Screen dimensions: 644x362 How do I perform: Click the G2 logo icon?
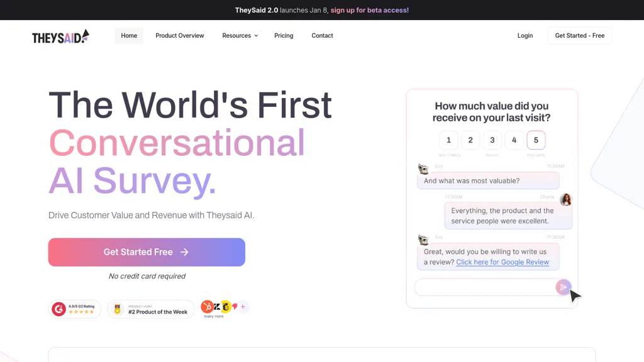(58, 309)
